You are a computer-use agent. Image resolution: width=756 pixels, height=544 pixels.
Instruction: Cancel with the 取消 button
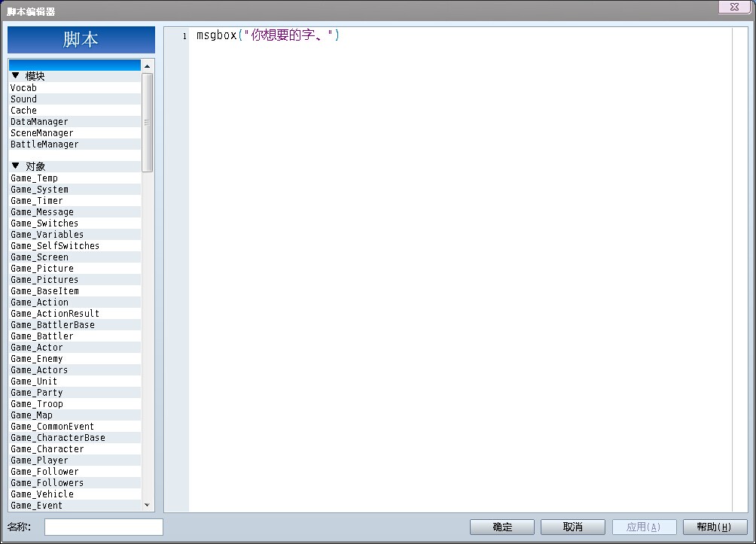pyautogui.click(x=573, y=527)
